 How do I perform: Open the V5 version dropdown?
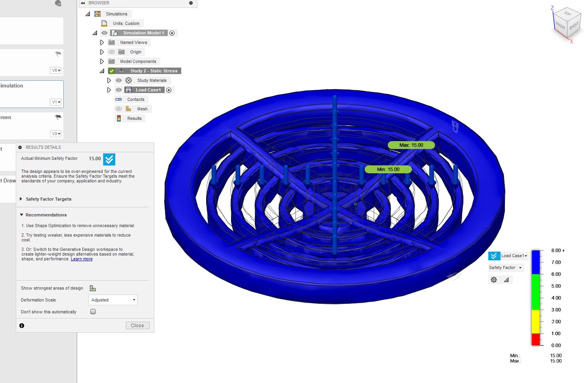[56, 70]
